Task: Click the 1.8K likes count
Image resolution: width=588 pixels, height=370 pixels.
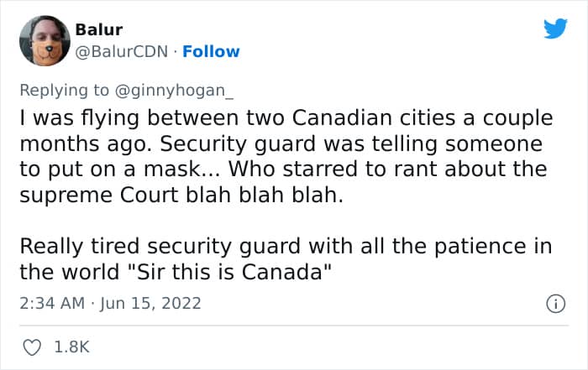Action: pos(71,347)
